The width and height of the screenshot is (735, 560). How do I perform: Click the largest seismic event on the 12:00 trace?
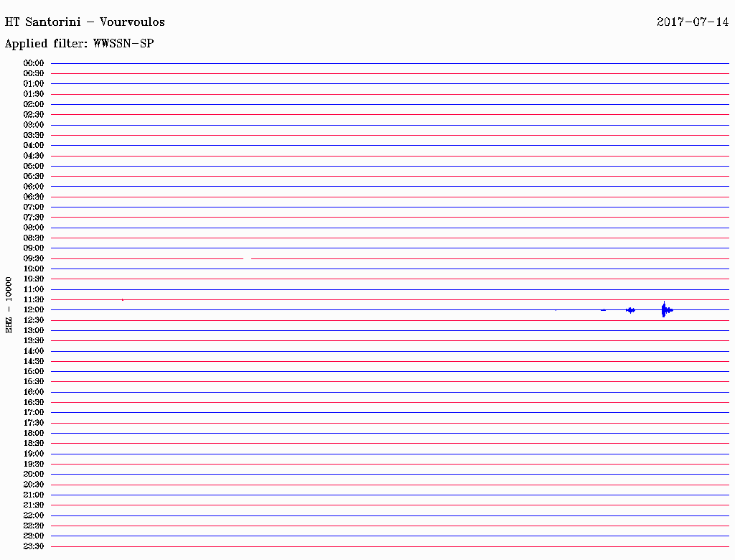pyautogui.click(x=667, y=309)
